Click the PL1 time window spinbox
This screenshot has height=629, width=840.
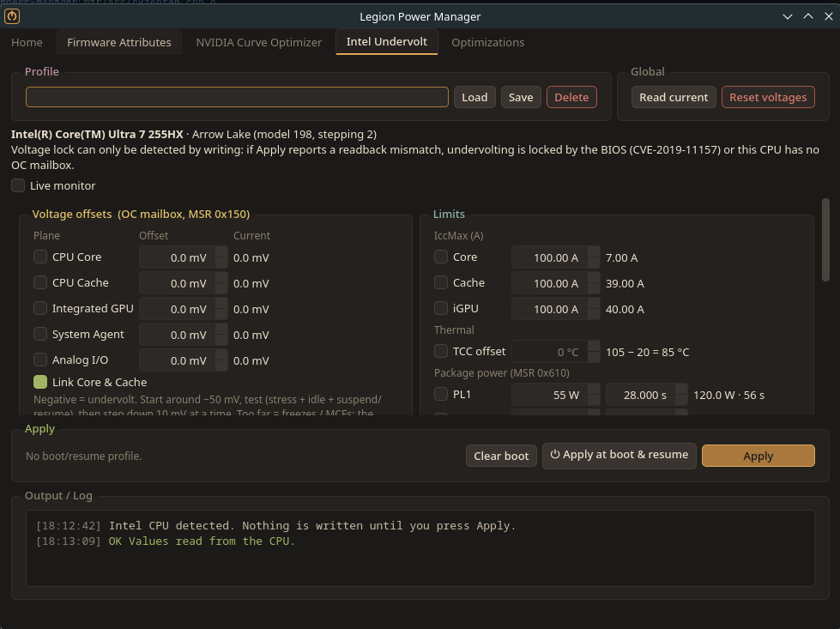[x=646, y=395]
